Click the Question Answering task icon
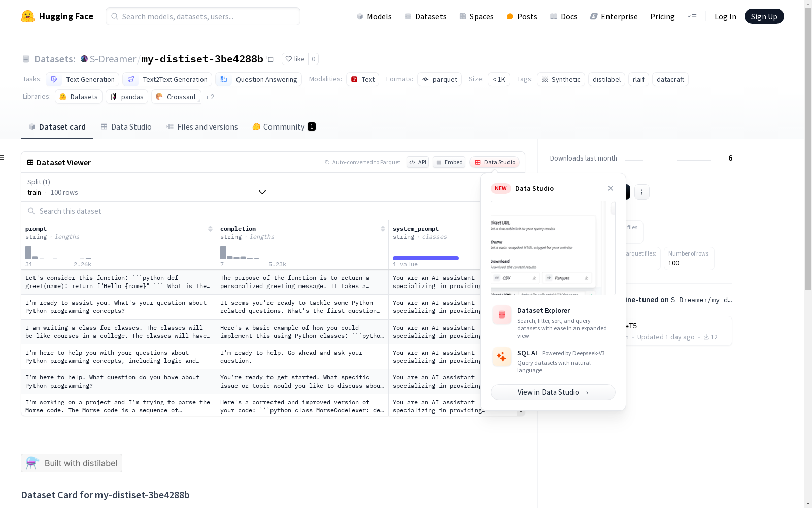The width and height of the screenshot is (812, 508). tap(224, 79)
